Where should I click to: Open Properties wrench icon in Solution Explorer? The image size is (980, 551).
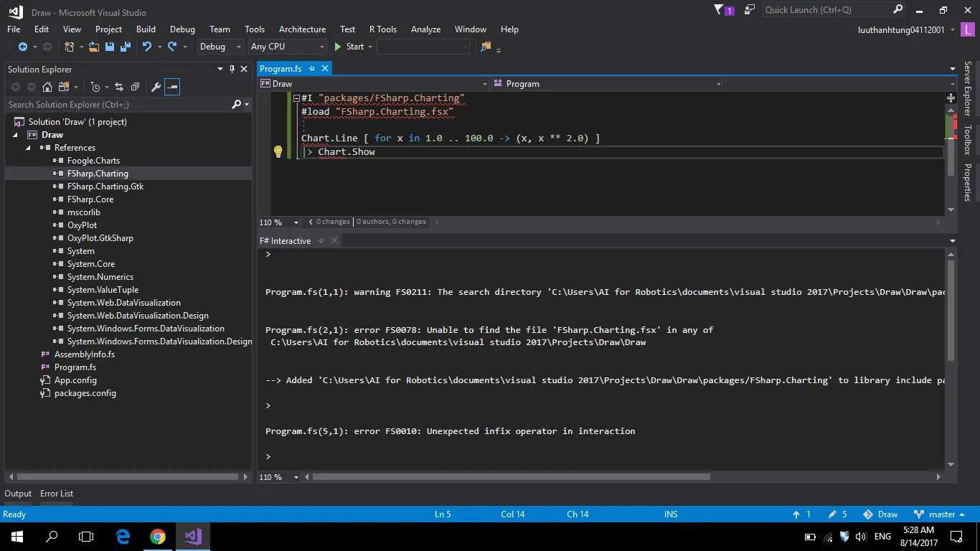[x=156, y=87]
